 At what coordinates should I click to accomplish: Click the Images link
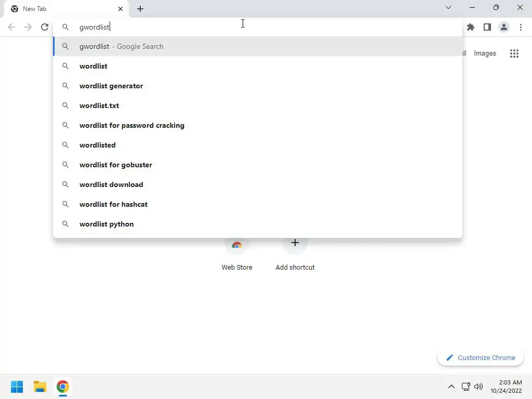click(x=485, y=54)
